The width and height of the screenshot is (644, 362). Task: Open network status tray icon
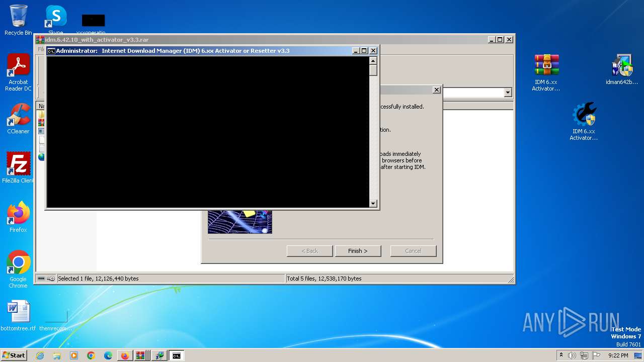(584, 355)
